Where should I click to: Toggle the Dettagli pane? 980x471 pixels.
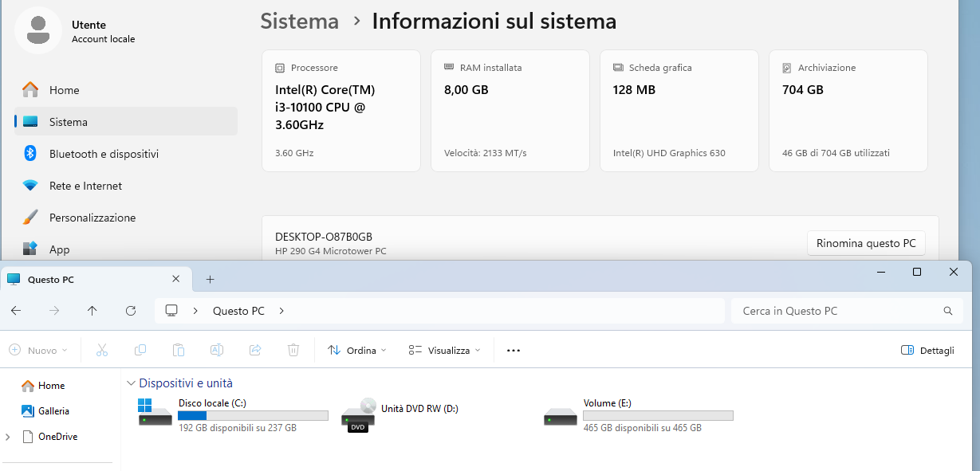[x=927, y=350]
